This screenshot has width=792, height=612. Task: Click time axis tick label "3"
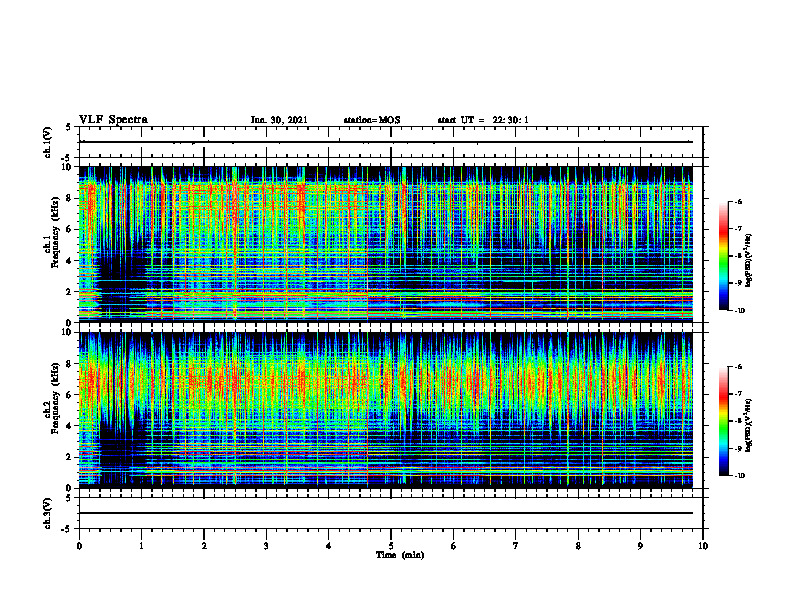click(x=266, y=546)
